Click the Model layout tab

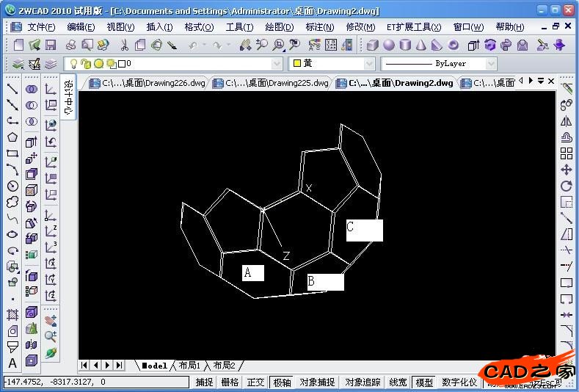pyautogui.click(x=155, y=366)
